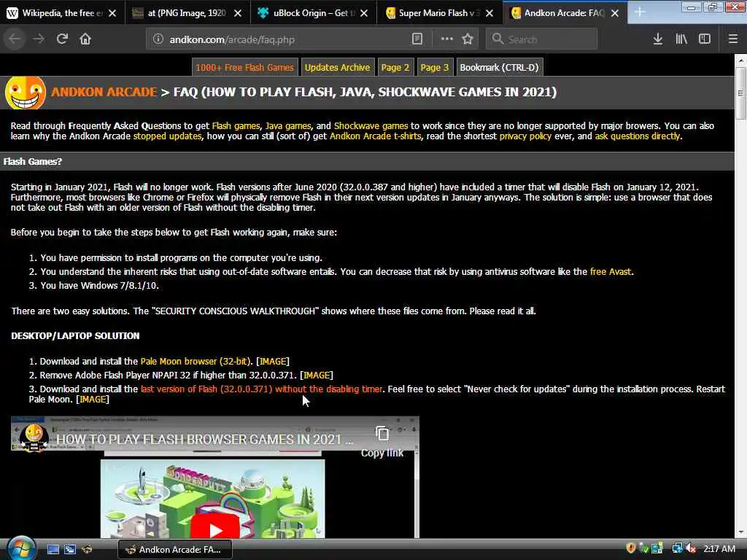Open the Library icon in toolbar
747x560 pixels.
click(x=681, y=39)
